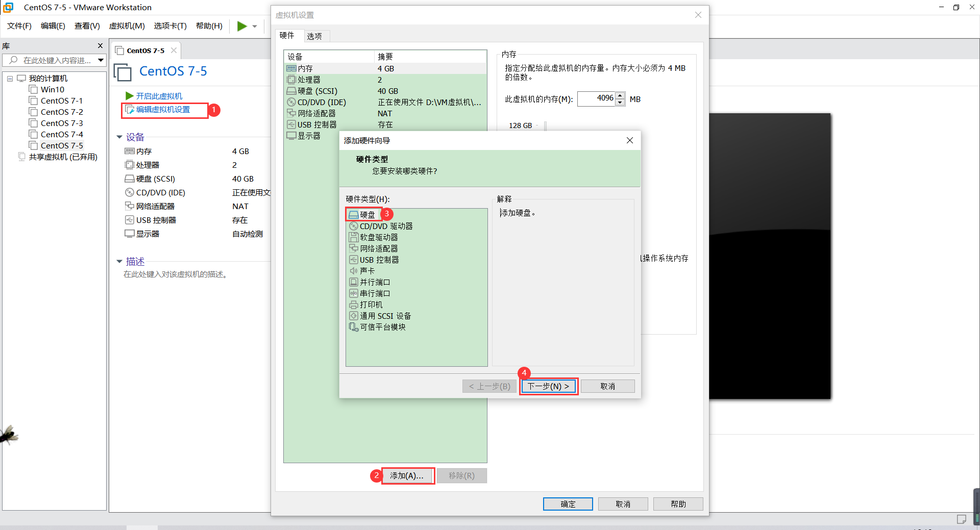Click the black VM screen preview
Viewport: 980px width, 530px height.
(x=770, y=256)
